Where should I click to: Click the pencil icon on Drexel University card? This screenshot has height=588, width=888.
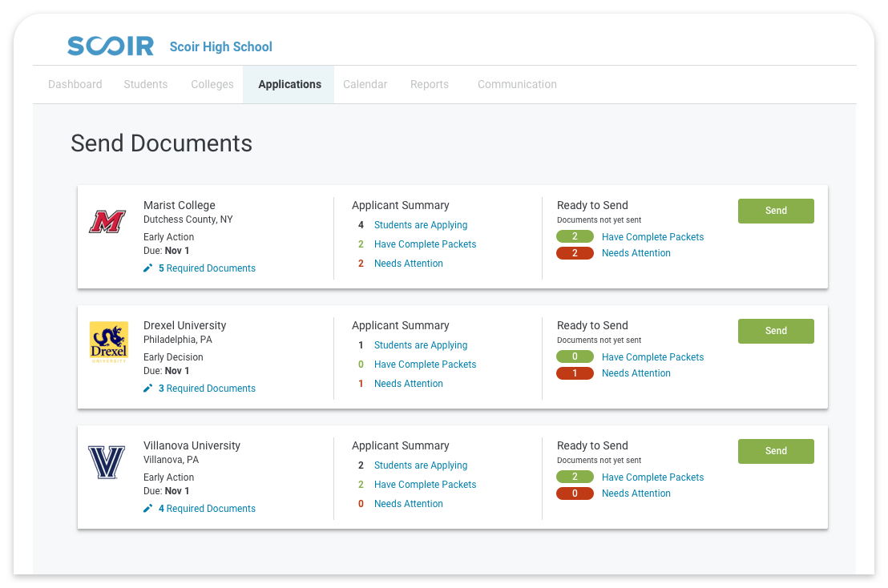click(147, 389)
